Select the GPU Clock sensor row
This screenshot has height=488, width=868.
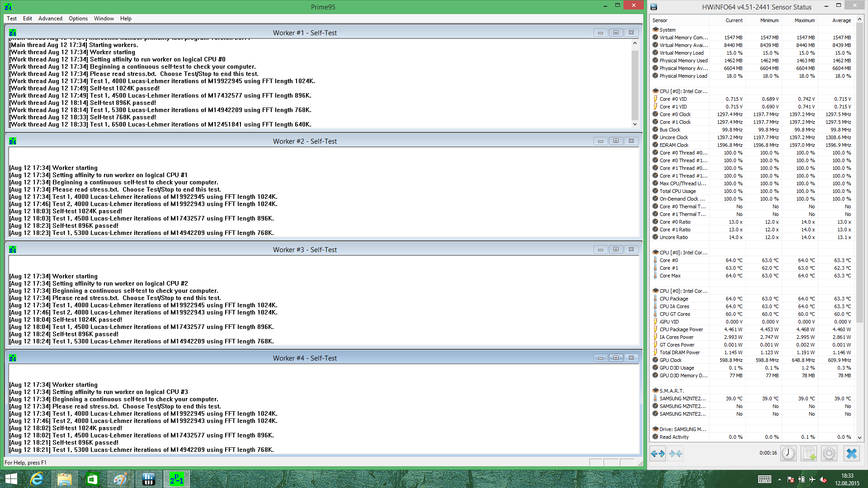(752, 360)
